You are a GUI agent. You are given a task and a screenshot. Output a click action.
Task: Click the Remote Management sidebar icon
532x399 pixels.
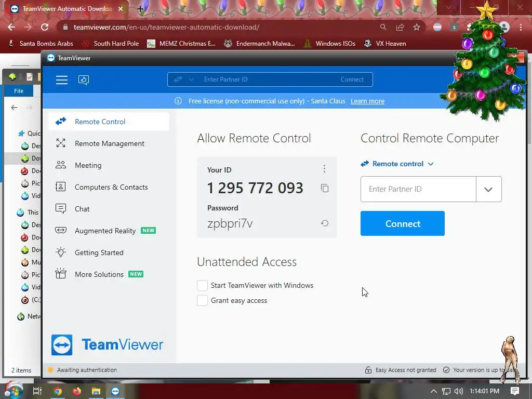pyautogui.click(x=61, y=143)
